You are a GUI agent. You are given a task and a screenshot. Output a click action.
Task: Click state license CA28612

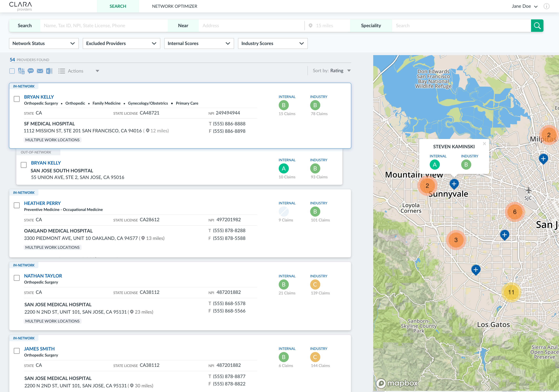click(x=149, y=220)
